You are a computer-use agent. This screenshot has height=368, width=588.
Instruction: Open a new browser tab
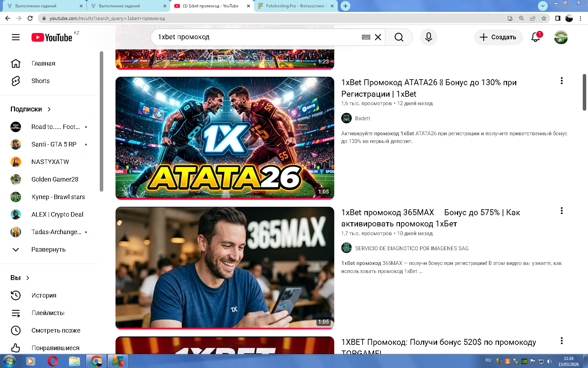click(345, 6)
